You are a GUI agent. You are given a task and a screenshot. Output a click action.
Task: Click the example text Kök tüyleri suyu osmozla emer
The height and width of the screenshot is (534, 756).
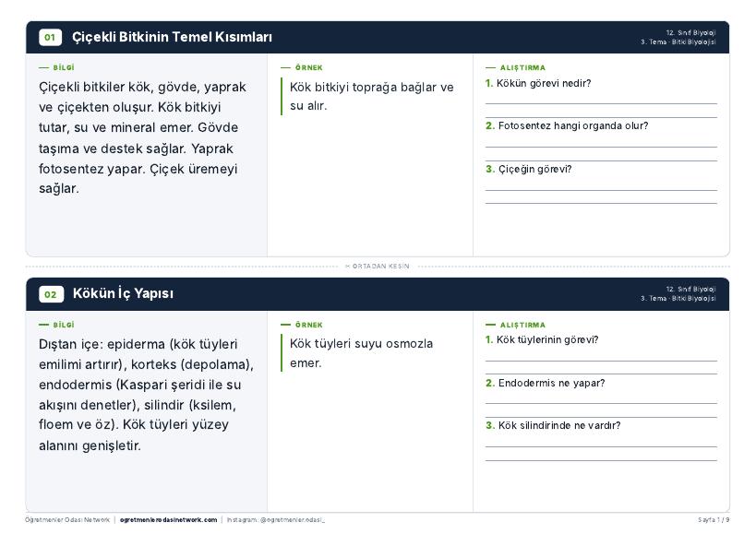coord(361,353)
